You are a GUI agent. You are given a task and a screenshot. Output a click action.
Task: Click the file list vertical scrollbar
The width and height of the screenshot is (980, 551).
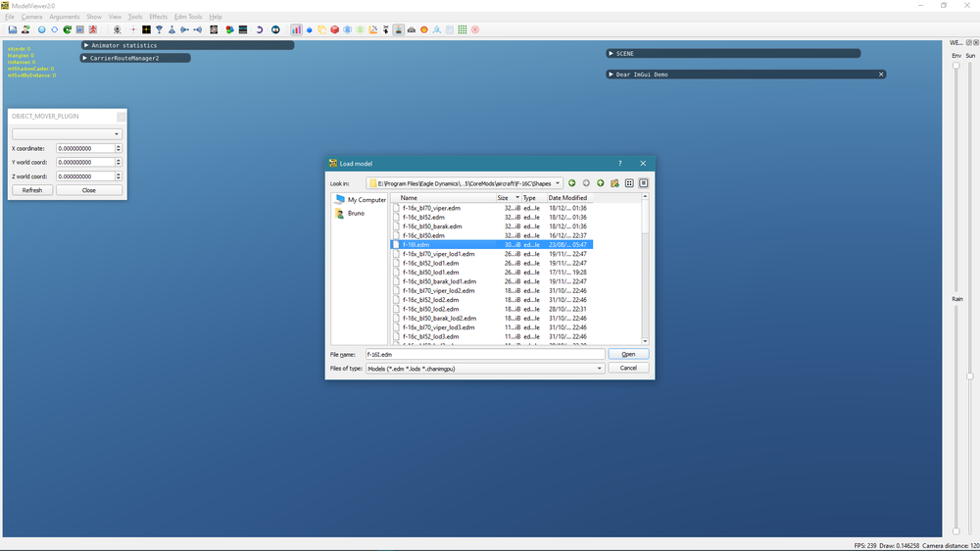645,269
